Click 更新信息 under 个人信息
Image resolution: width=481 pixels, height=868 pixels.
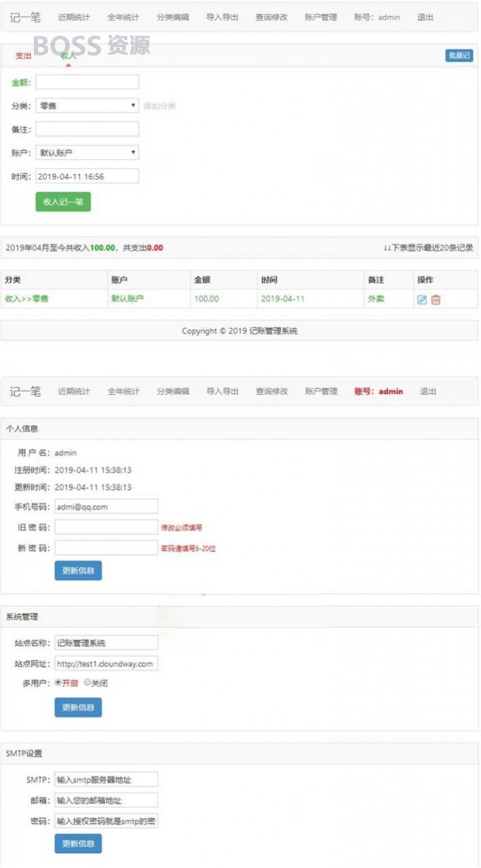click(x=78, y=571)
